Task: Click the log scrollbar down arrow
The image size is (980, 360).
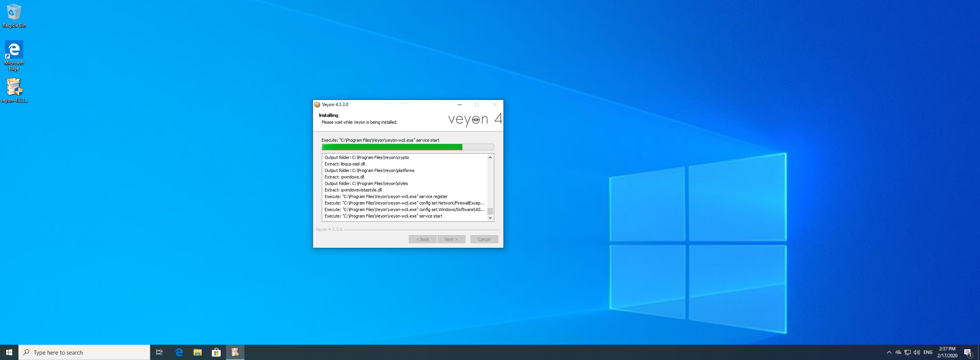Action: click(490, 218)
